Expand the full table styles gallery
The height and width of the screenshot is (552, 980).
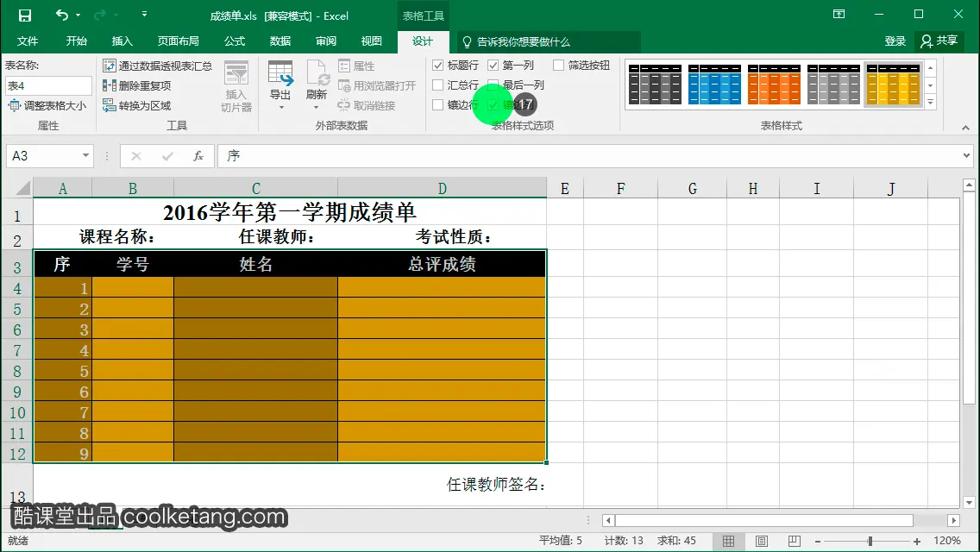tap(931, 102)
